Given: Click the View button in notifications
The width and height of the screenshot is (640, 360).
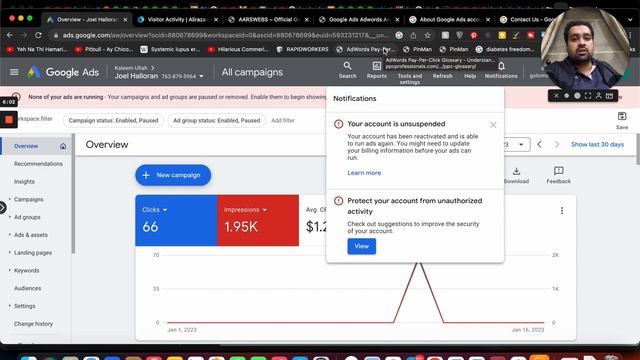Looking at the screenshot, I should (362, 246).
